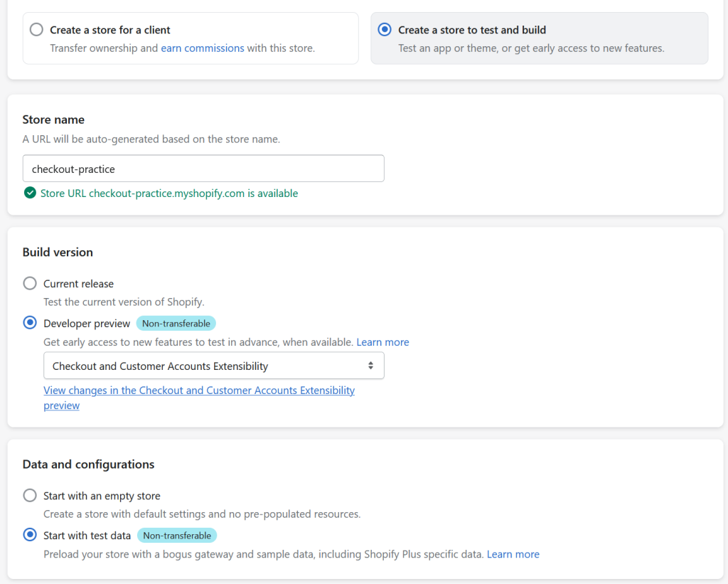Click the "Store name" section heading
Screen dimensions: 728x584
click(53, 120)
